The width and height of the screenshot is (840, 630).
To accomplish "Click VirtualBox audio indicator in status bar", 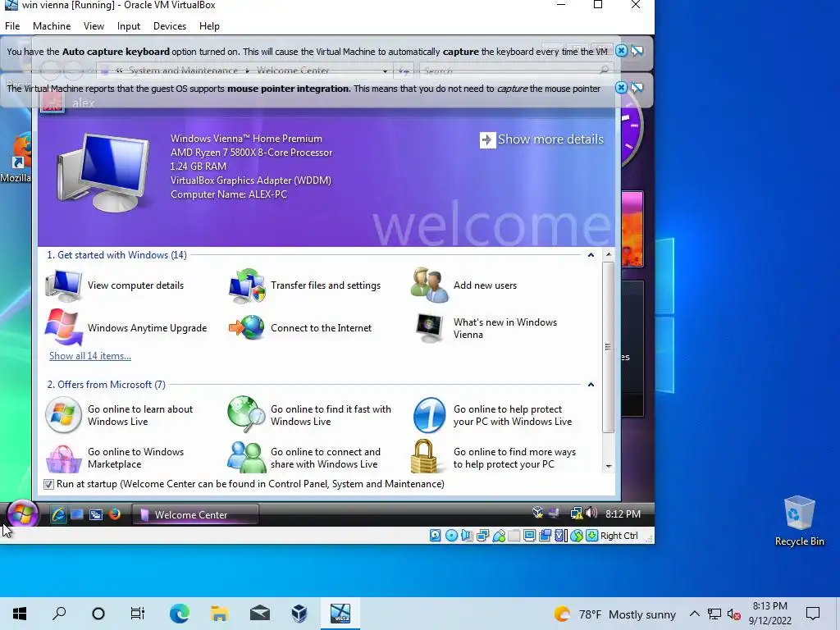I will point(467,536).
